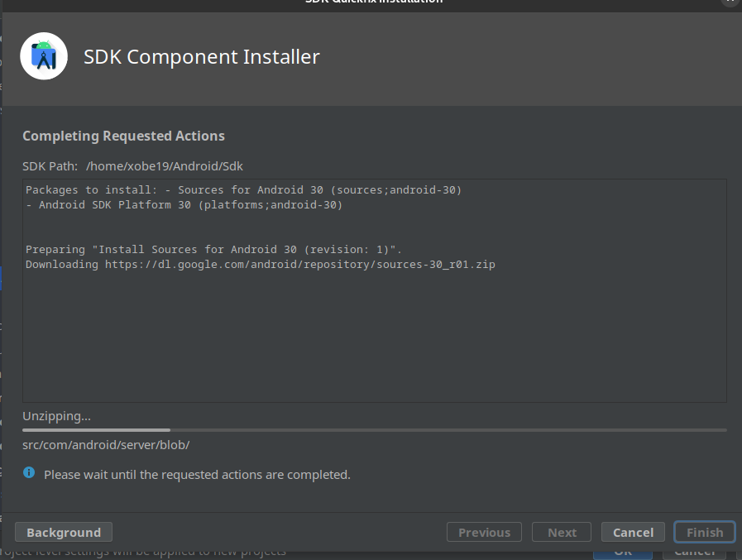Click the src/com/android/server/blob/ path text
The image size is (742, 560).
point(106,444)
